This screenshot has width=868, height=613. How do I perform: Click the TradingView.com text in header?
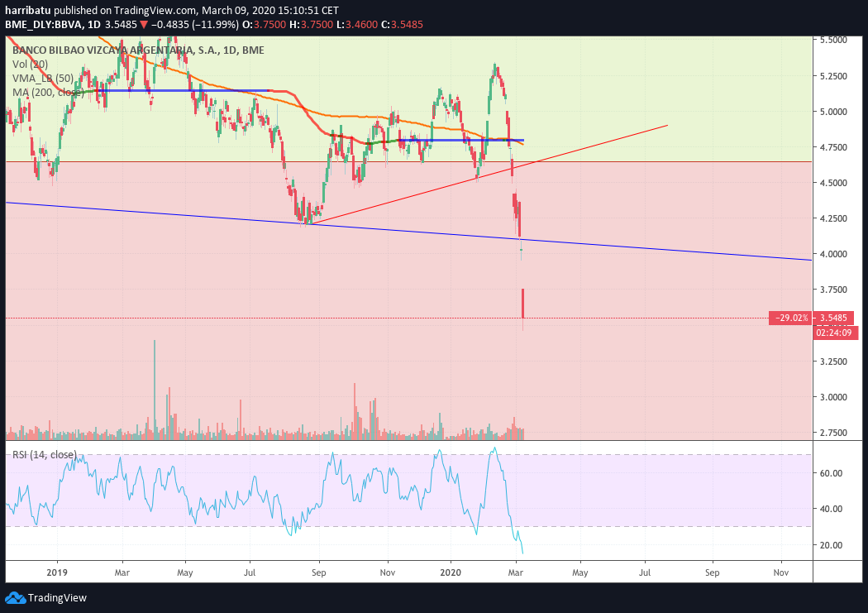point(155,11)
